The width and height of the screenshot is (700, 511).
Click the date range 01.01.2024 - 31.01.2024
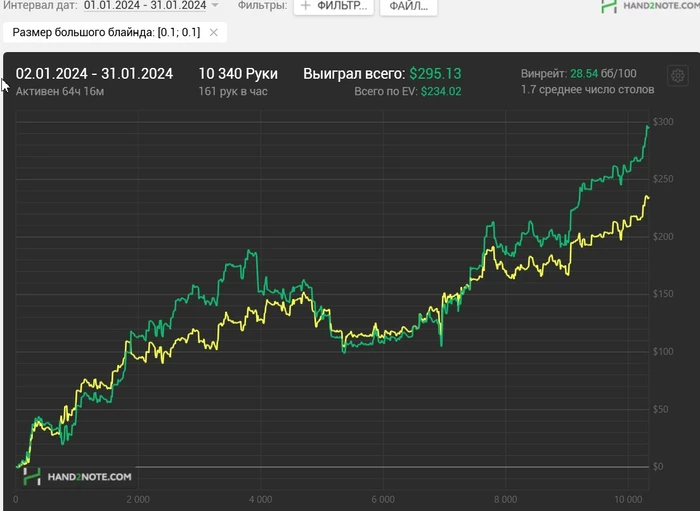coord(145,5)
